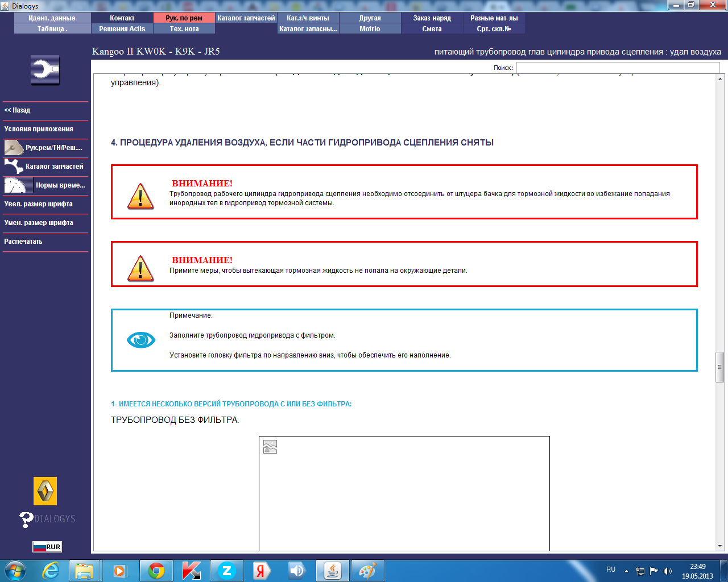Screen dimensions: 728x582
Task: Open the Решения Actis tab
Action: tap(122, 29)
